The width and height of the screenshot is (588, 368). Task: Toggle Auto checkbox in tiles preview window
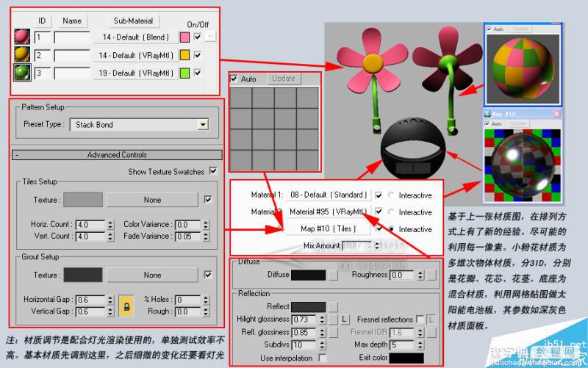click(234, 79)
